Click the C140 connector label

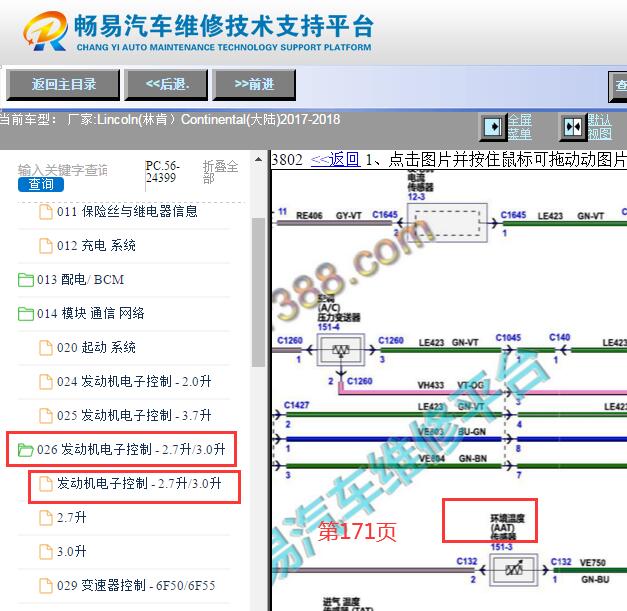tap(559, 337)
